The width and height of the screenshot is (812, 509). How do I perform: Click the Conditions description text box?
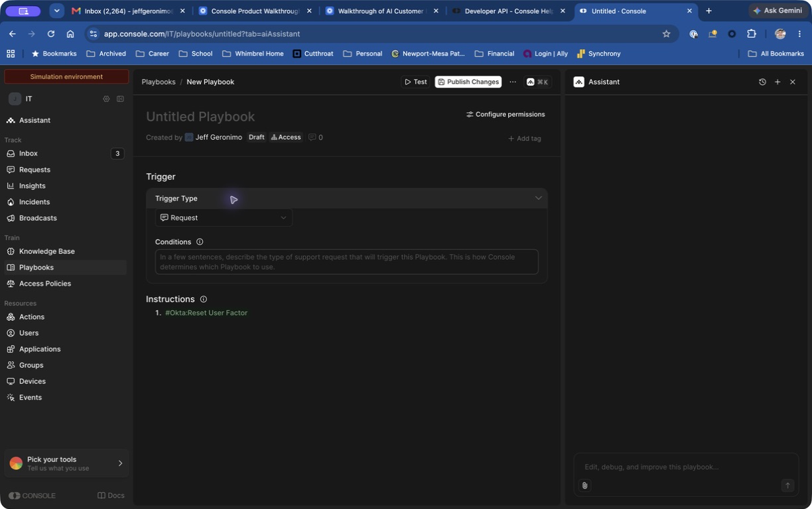347,262
